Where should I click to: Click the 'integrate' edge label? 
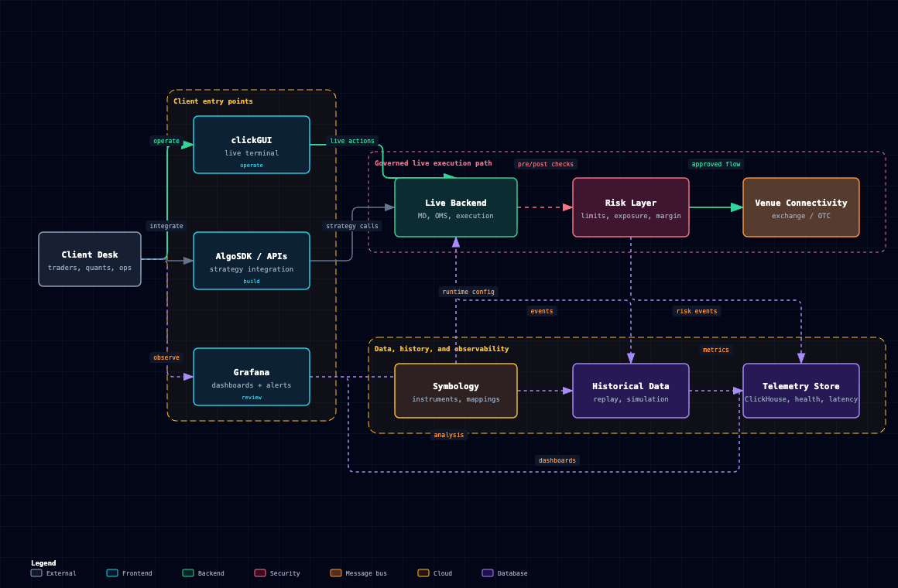pos(166,226)
